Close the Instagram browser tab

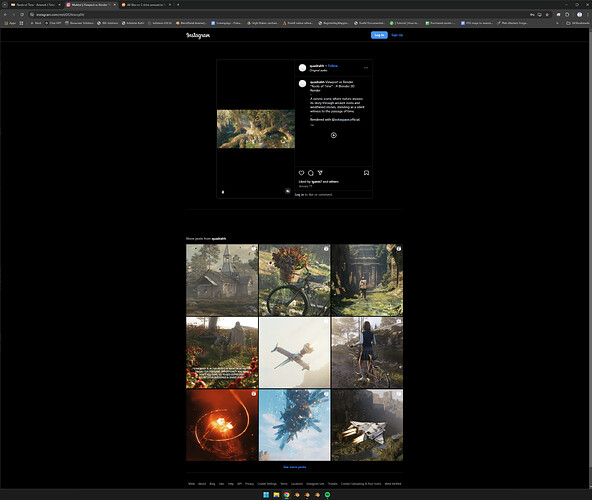tap(115, 5)
